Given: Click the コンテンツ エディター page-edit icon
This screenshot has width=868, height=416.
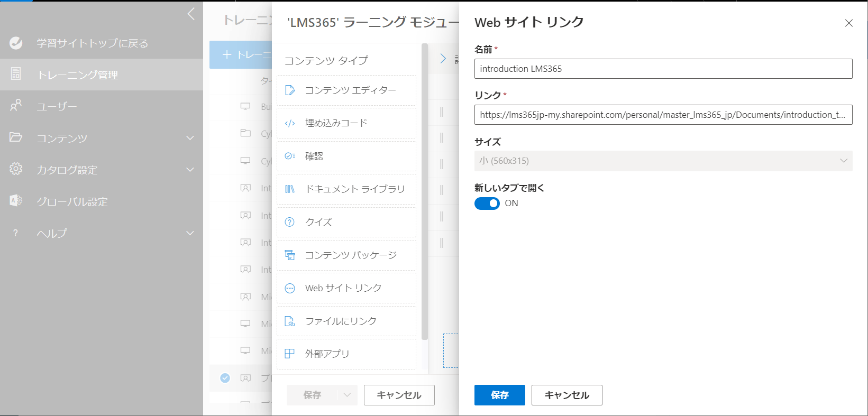Looking at the screenshot, I should tap(290, 90).
